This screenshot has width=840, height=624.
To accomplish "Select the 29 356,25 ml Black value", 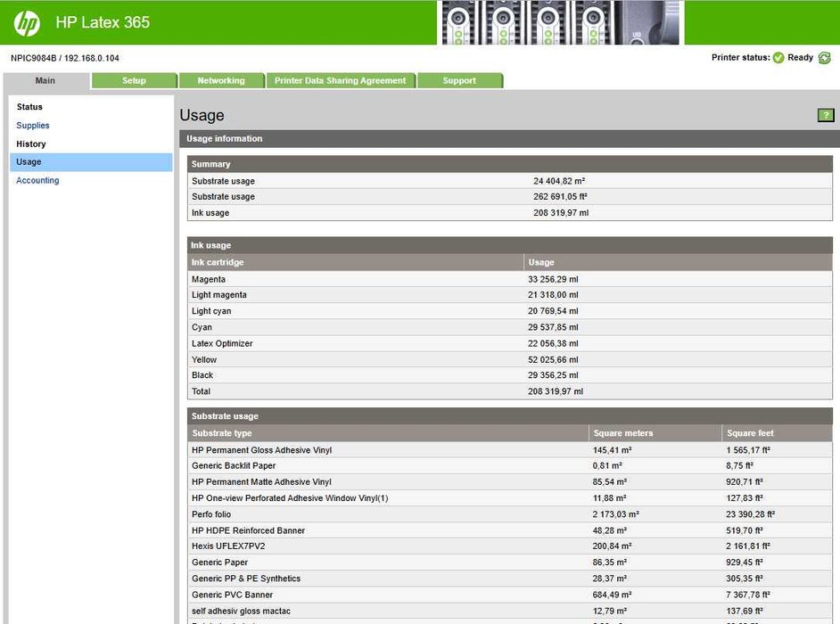I will (x=553, y=375).
